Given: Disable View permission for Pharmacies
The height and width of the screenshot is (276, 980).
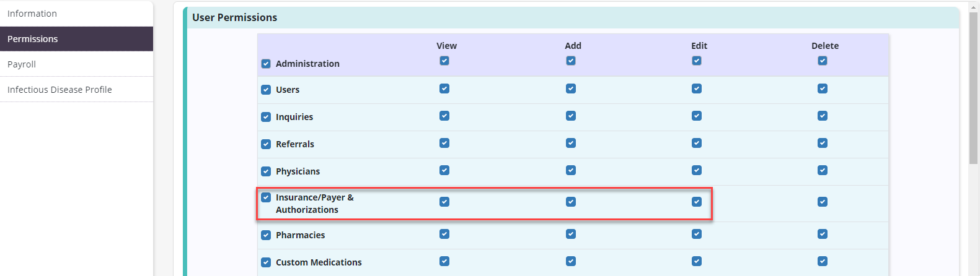Looking at the screenshot, I should (444, 234).
